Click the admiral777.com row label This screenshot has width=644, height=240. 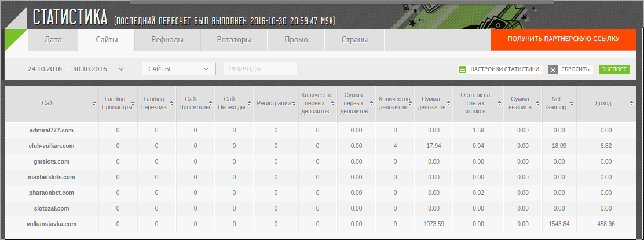pyautogui.click(x=52, y=130)
